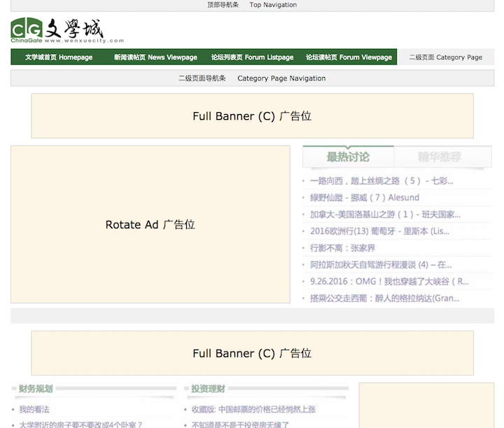The height and width of the screenshot is (428, 504).
Task: Click the Rotate Ad 广告位 placeholder
Action: 150,225
